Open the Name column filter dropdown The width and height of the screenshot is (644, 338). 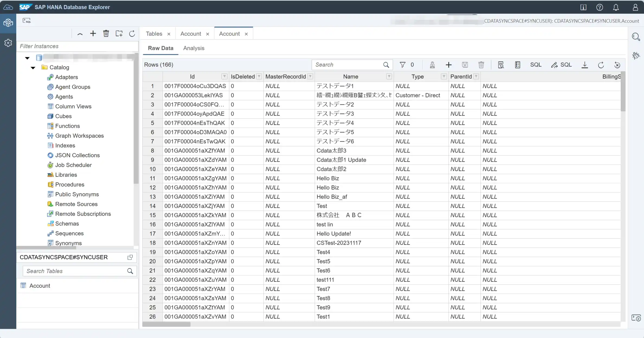(389, 76)
